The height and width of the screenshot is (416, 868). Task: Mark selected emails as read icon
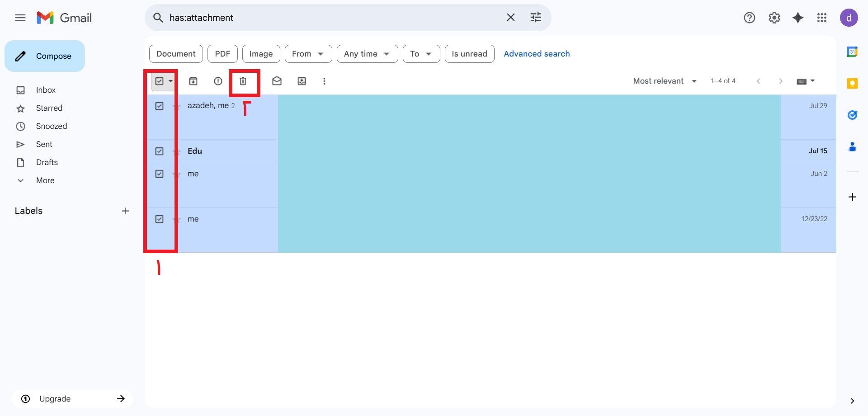tap(277, 81)
